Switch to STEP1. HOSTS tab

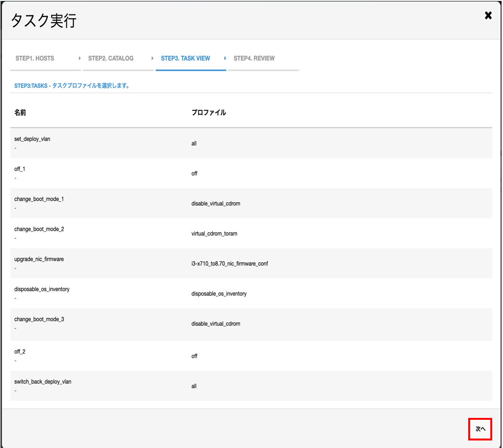point(35,58)
